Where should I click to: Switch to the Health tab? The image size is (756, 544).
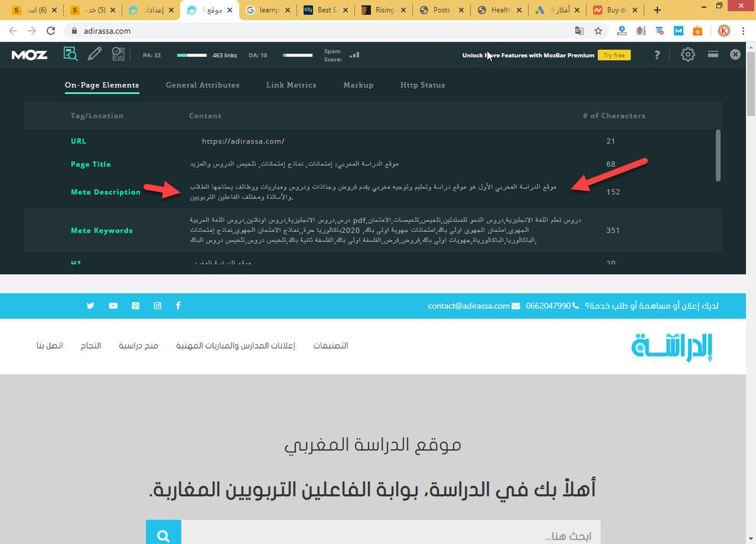[499, 10]
